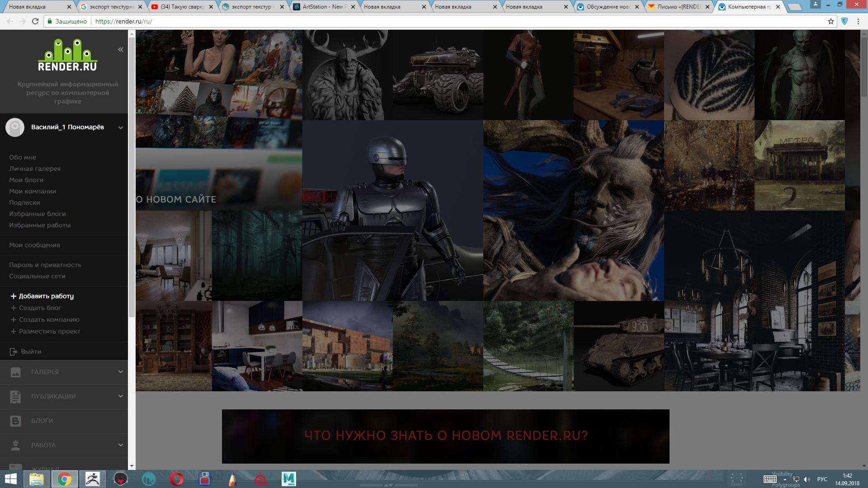
Task: Click the Выйти logout icon
Action: tap(13, 352)
